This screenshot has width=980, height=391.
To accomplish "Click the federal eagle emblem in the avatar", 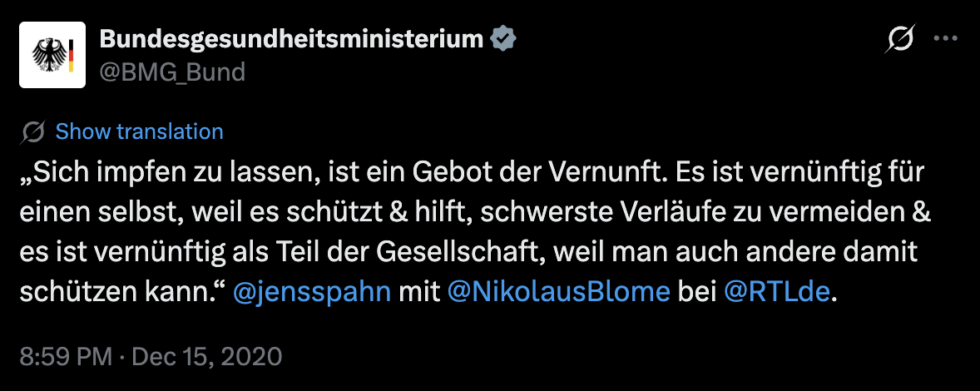I will coord(49,55).
